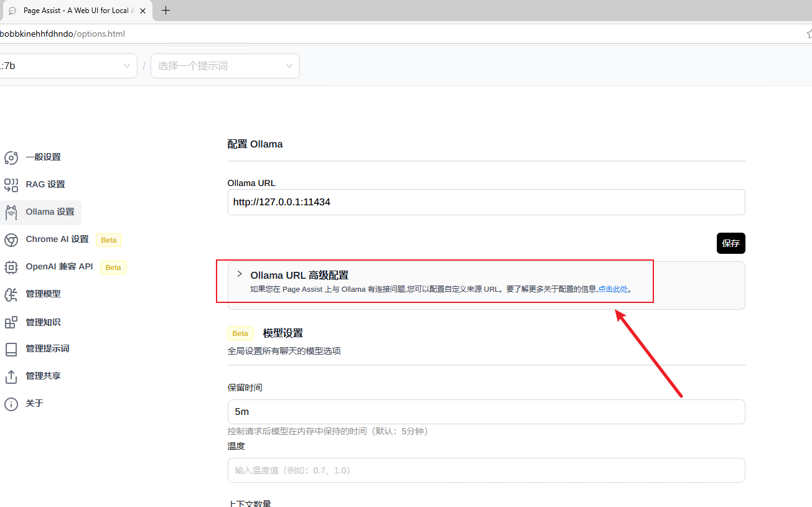Click the 温度 label
812x507 pixels.
click(236, 446)
